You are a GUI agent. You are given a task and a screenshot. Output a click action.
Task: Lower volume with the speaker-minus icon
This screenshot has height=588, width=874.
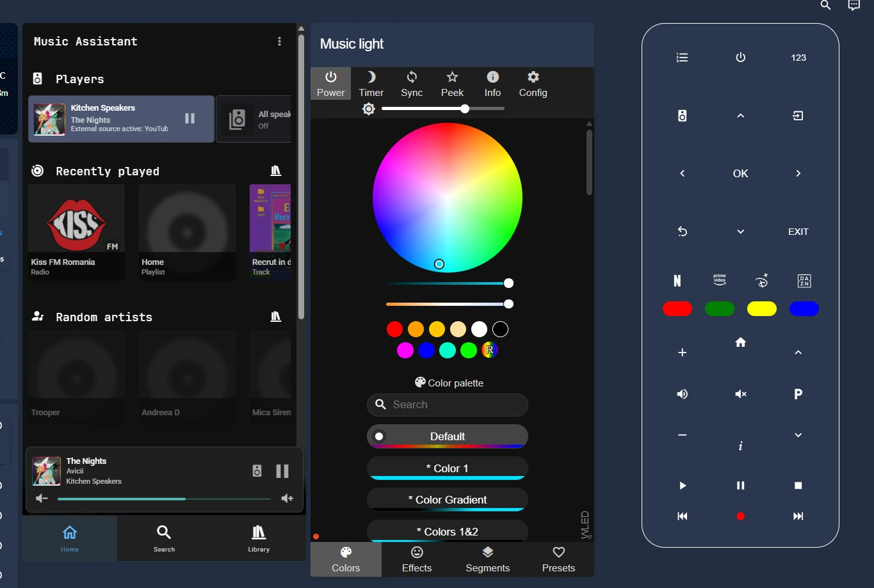tap(42, 498)
